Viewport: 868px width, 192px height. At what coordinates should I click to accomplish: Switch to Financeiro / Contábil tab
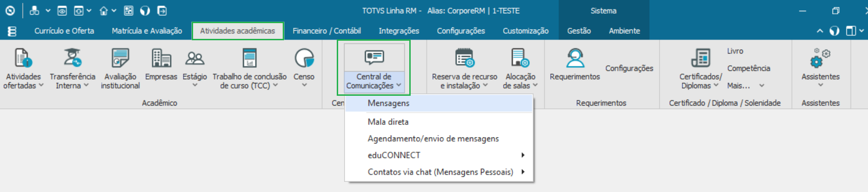(x=327, y=31)
